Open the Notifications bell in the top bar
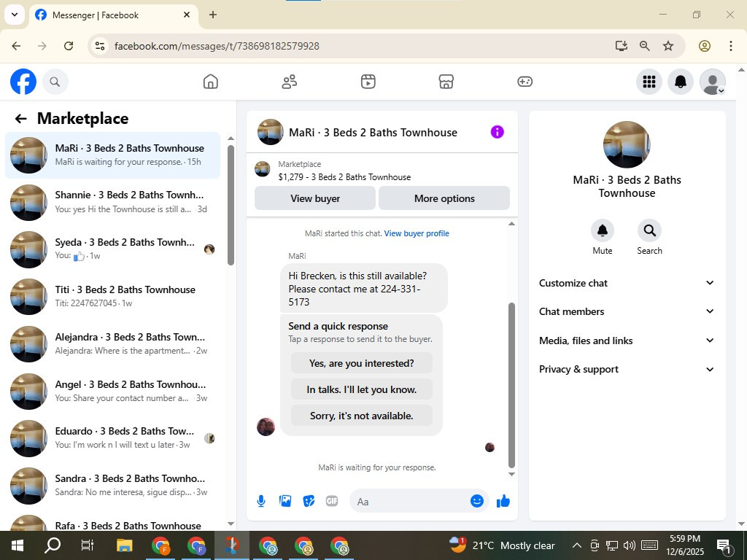The width and height of the screenshot is (747, 560). [x=681, y=82]
